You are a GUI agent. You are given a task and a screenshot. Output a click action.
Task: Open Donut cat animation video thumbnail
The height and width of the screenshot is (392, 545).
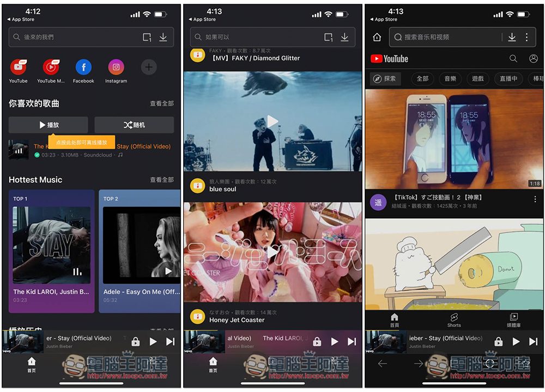454,264
